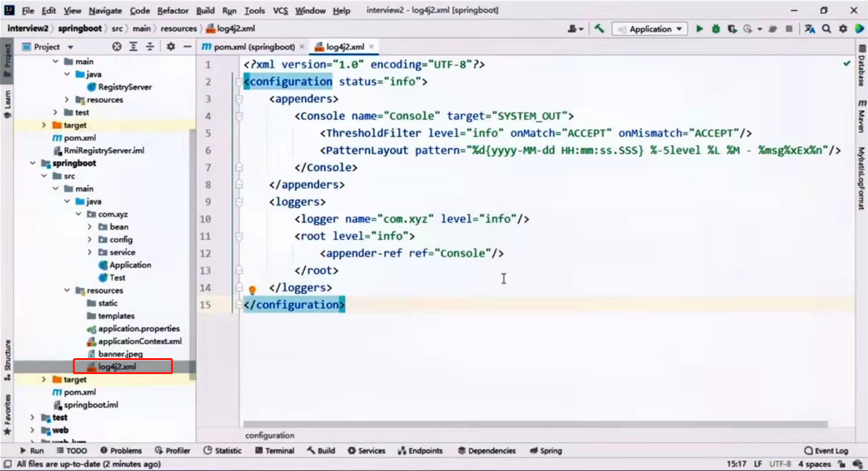The image size is (868, 471).
Task: Open Search Everywhere magnifier
Action: [x=827, y=29]
